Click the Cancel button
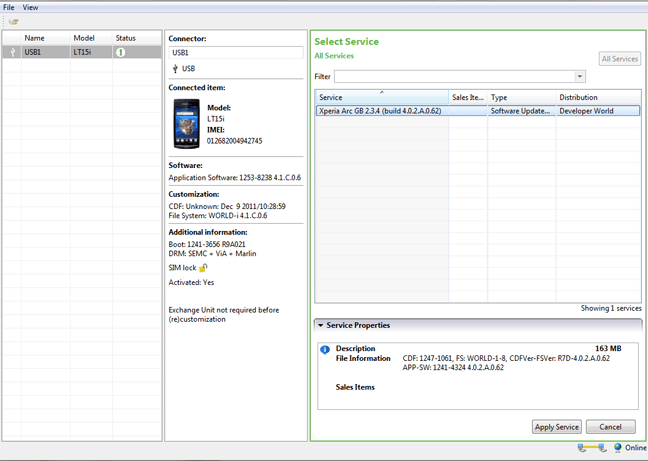Screen dimensions: 648x461 click(611, 427)
